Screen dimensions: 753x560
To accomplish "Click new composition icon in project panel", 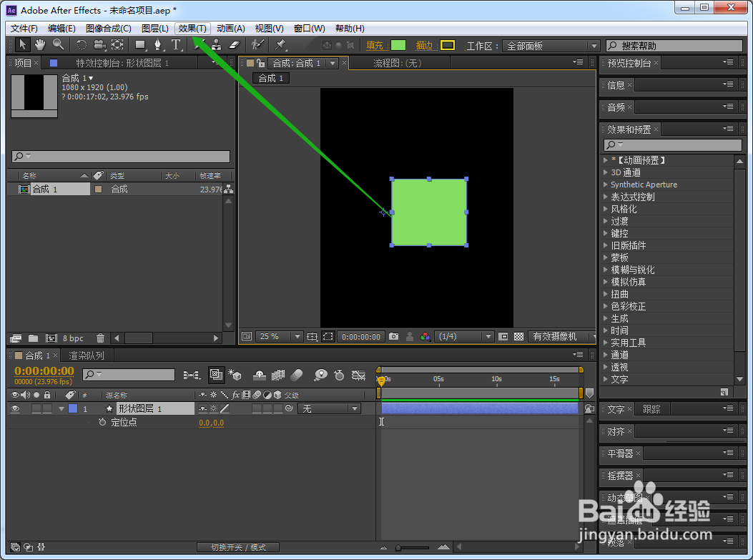I will point(51,338).
